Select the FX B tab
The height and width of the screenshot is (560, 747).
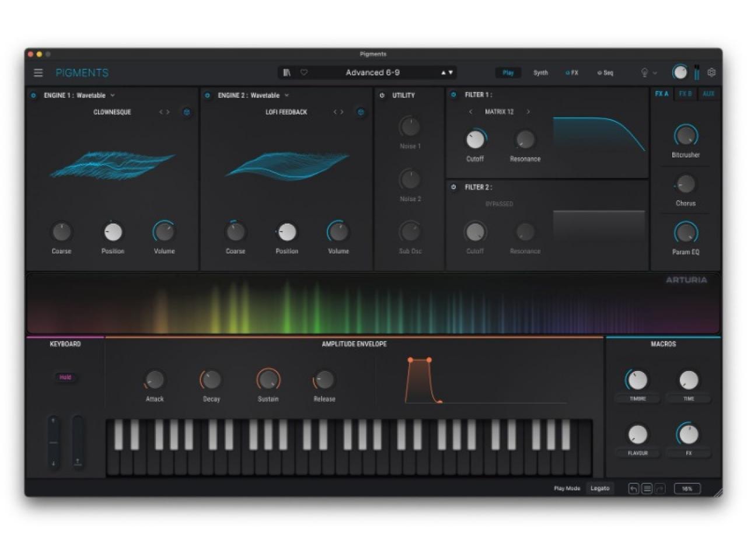pyautogui.click(x=685, y=94)
